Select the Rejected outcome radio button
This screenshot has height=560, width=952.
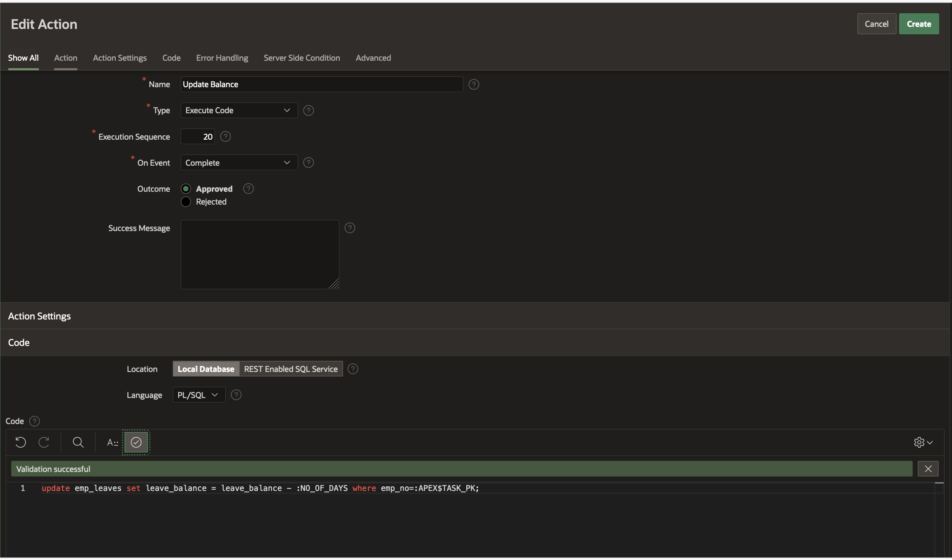pyautogui.click(x=186, y=202)
